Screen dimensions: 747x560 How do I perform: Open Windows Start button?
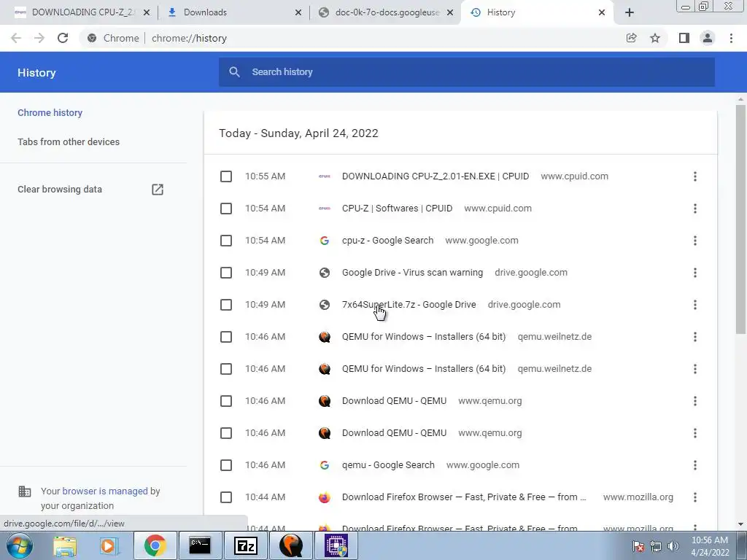click(20, 545)
